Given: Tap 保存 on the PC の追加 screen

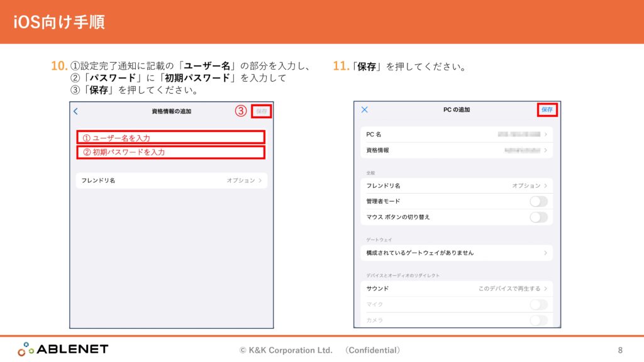Looking at the screenshot, I should (547, 110).
